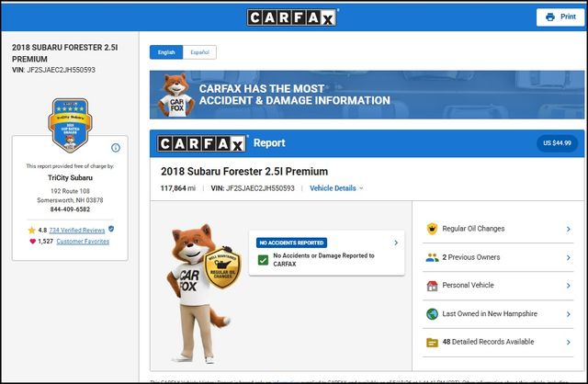Click the sidebar 2018 SUBARU FORESTER 2.5I PREMIUM title
The image size is (588, 384).
click(65, 53)
